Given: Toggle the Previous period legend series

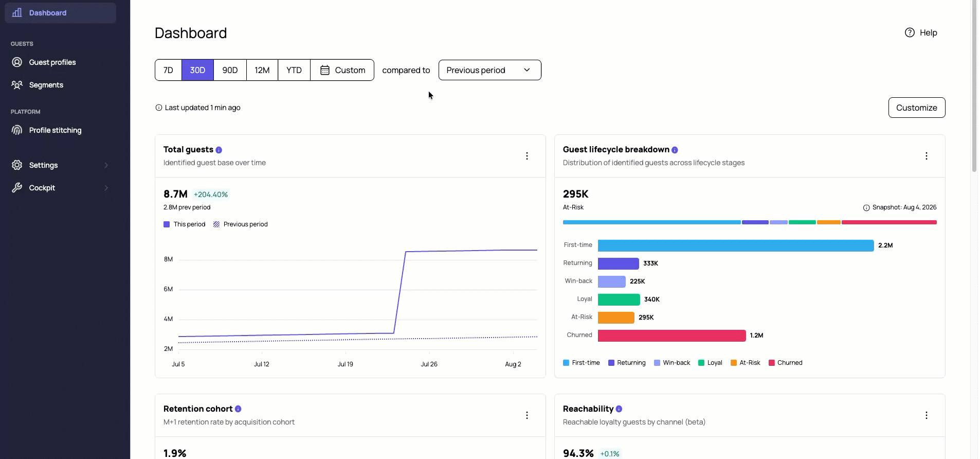Looking at the screenshot, I should tap(241, 224).
